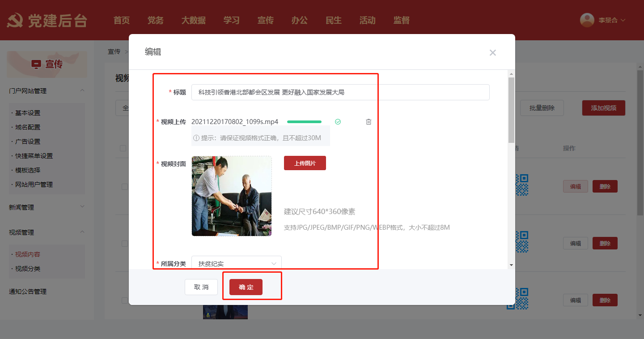This screenshot has width=644, height=339.
Task: Click the second row QR code icon
Action: [x=521, y=242]
